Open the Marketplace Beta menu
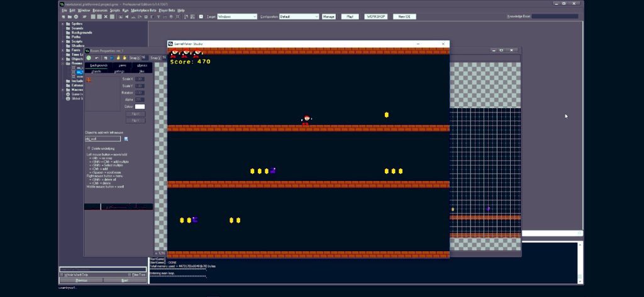The image size is (644, 297). click(144, 10)
